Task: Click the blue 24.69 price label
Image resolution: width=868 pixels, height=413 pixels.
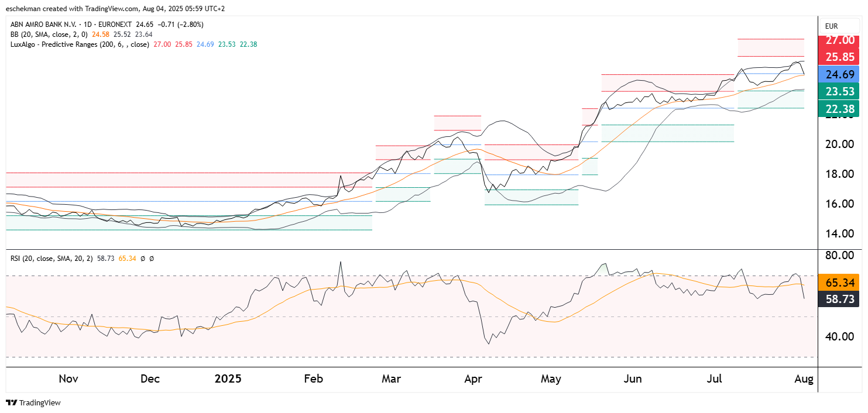Action: click(840, 74)
